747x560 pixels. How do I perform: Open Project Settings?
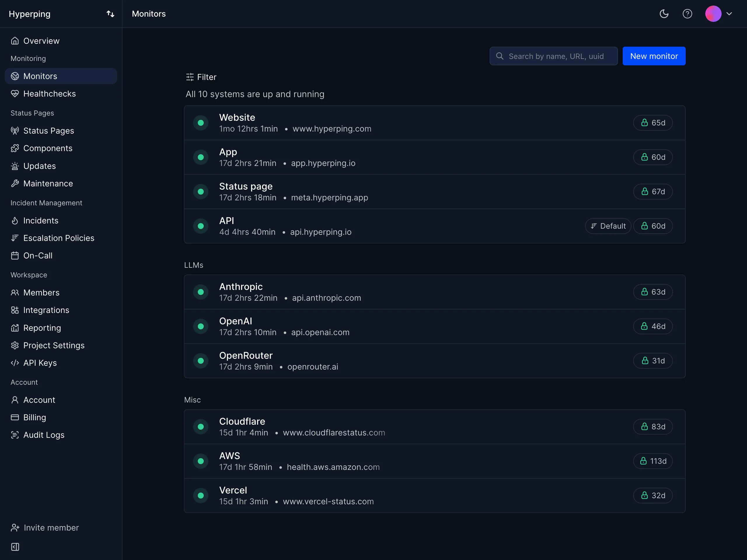[54, 345]
